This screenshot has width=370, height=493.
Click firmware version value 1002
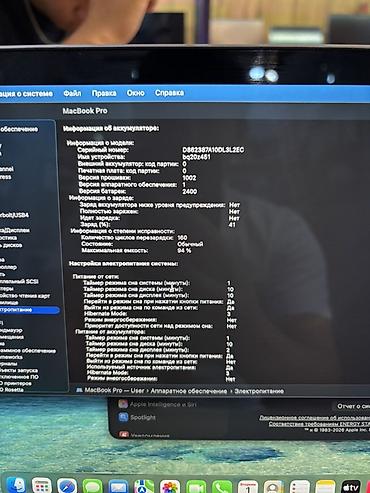coord(189,178)
